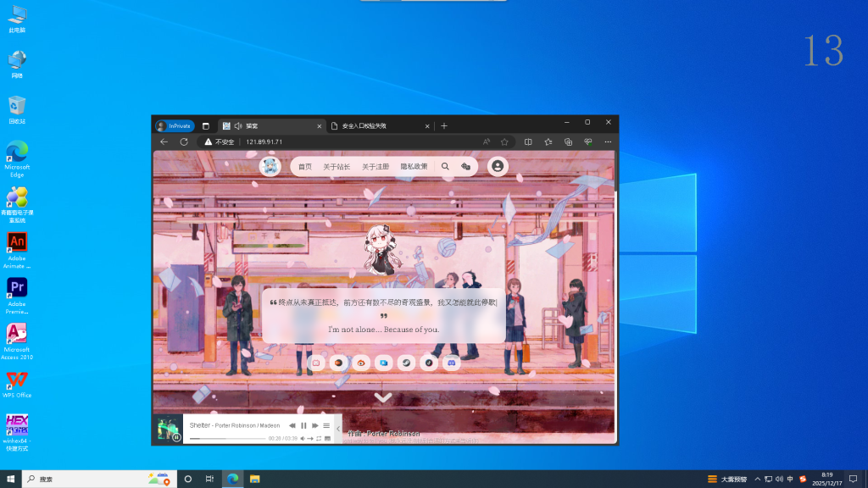Open the user account avatar icon
The image size is (868, 488).
[498, 166]
